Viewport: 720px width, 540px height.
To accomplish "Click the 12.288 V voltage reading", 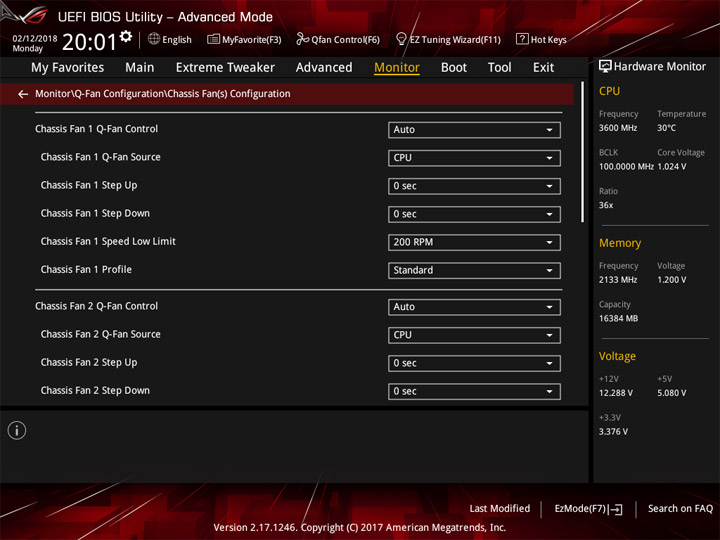I will 616,393.
